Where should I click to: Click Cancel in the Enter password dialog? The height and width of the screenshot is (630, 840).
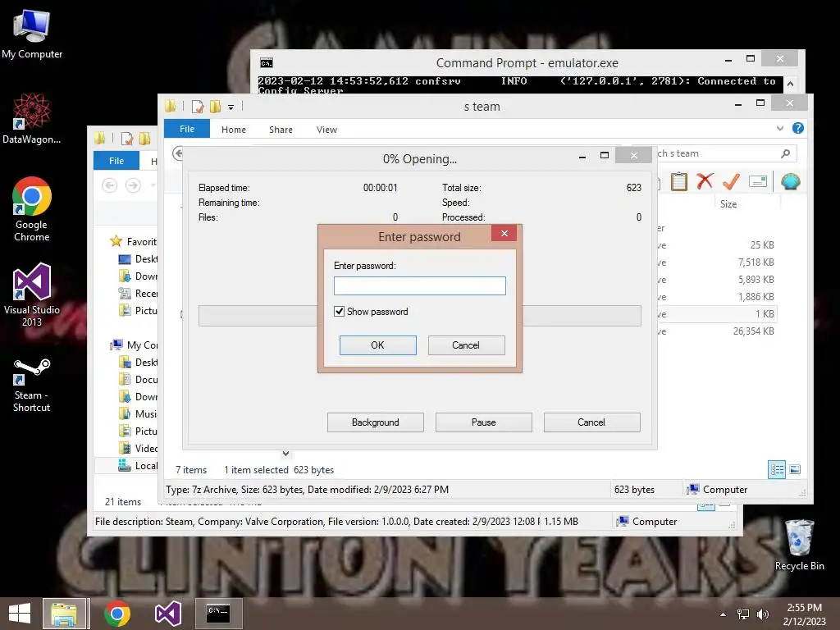[466, 345]
